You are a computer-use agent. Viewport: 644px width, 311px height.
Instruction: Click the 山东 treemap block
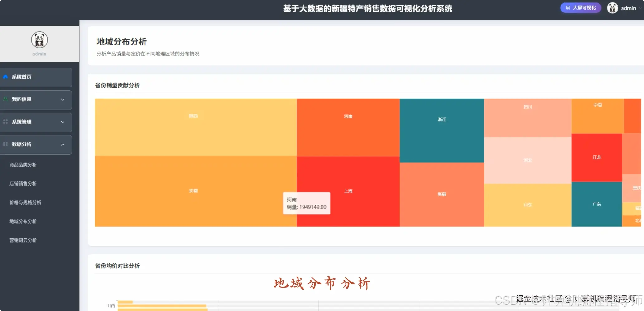click(528, 205)
